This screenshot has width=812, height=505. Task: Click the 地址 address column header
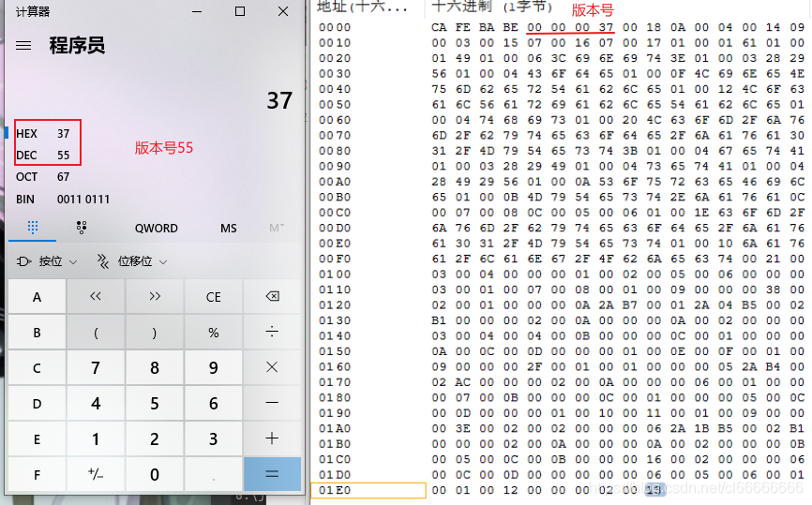363,7
